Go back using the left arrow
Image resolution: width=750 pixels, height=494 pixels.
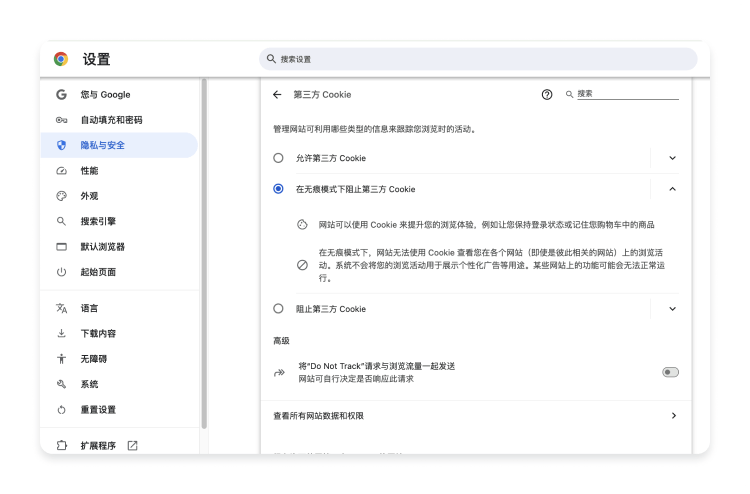click(277, 95)
